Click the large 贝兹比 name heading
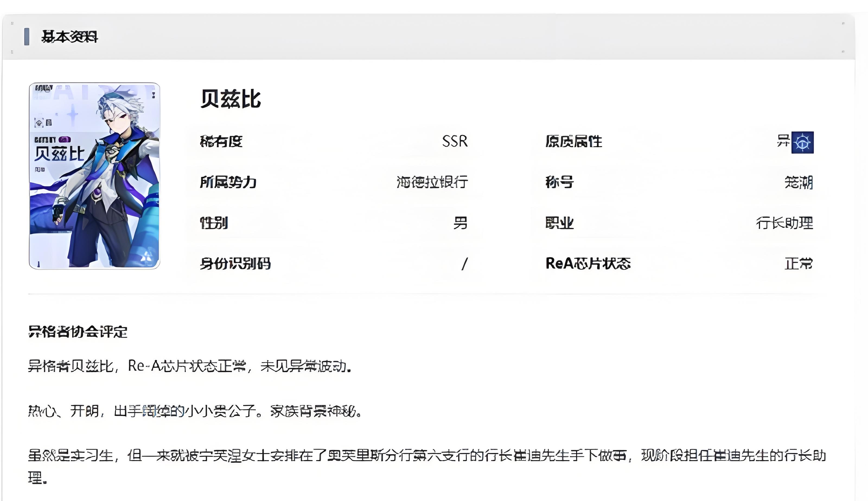 (x=230, y=99)
